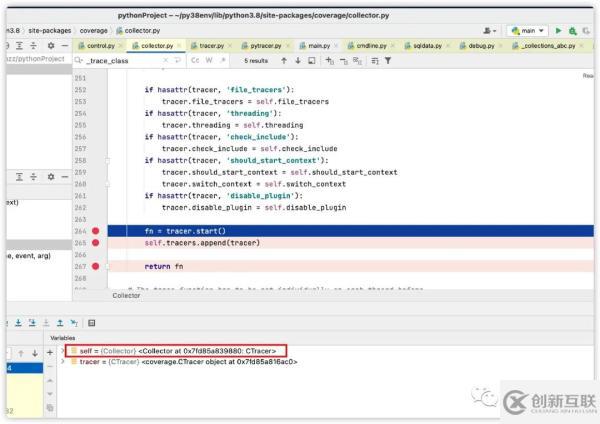
Task: Go to next search occurrence arrow
Action: [297, 60]
